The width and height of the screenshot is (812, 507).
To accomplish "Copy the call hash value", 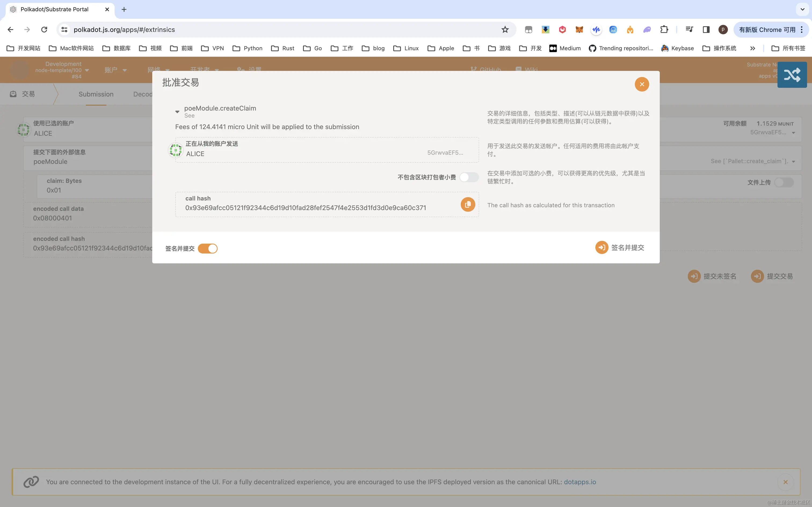I will 468,204.
